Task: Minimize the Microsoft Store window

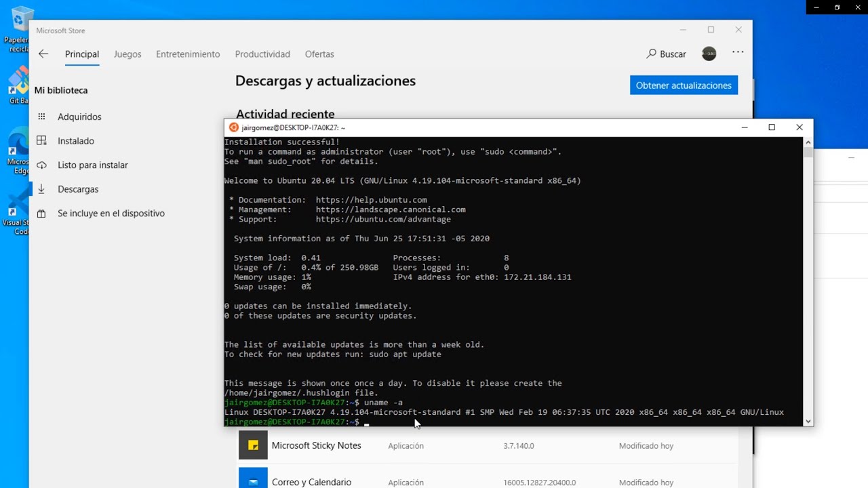Action: 684,30
